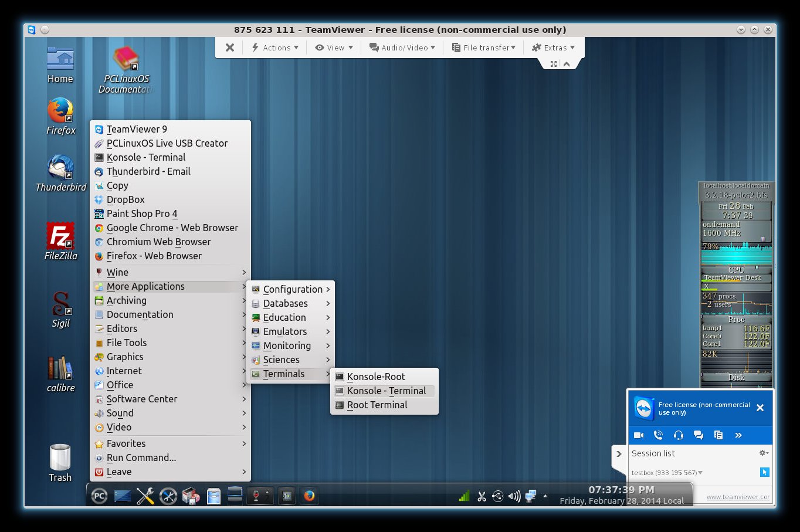Launch Firefox from desktop icon
This screenshot has width=800, height=532.
click(60, 117)
